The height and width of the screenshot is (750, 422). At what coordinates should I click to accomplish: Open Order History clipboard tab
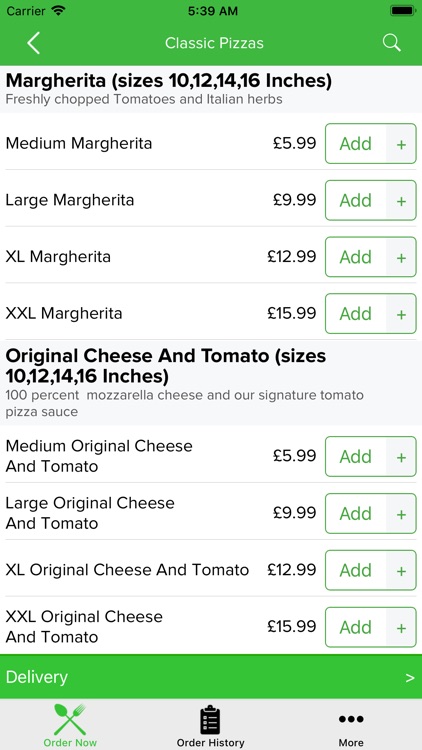coord(211,725)
